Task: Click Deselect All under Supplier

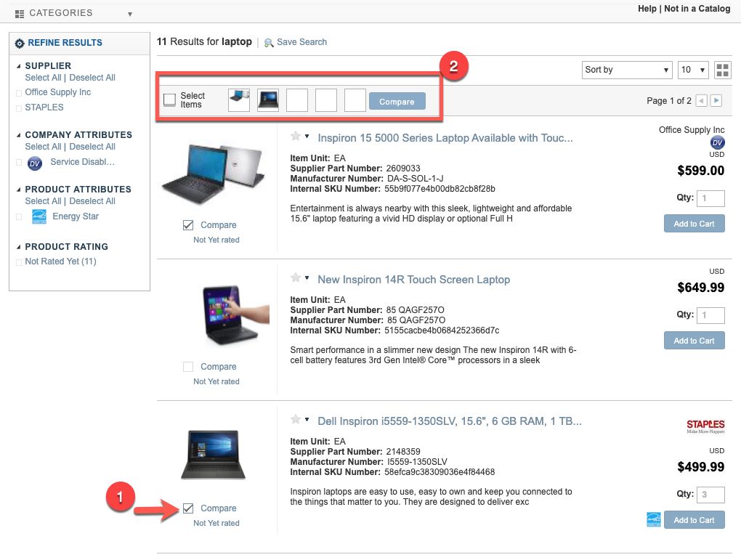Action: (92, 78)
